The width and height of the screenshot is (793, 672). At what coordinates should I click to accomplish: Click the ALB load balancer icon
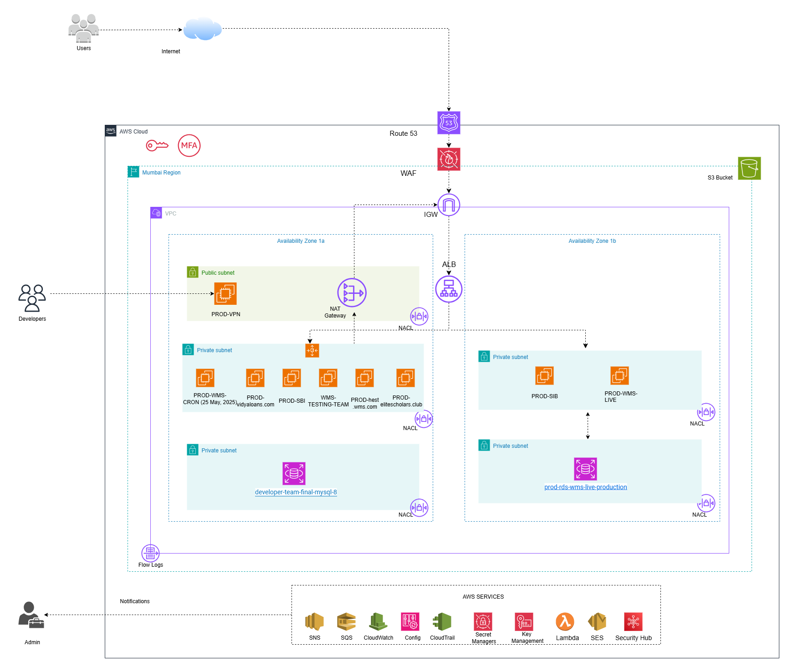click(x=449, y=289)
